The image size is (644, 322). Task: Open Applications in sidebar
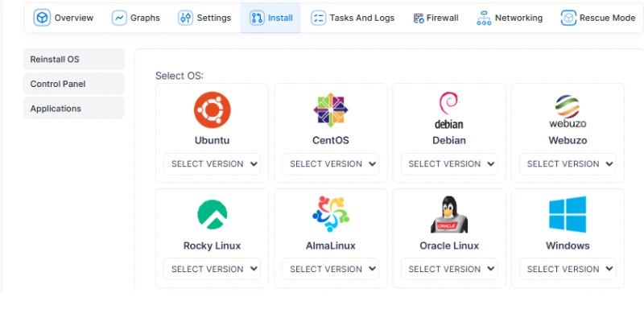click(74, 109)
